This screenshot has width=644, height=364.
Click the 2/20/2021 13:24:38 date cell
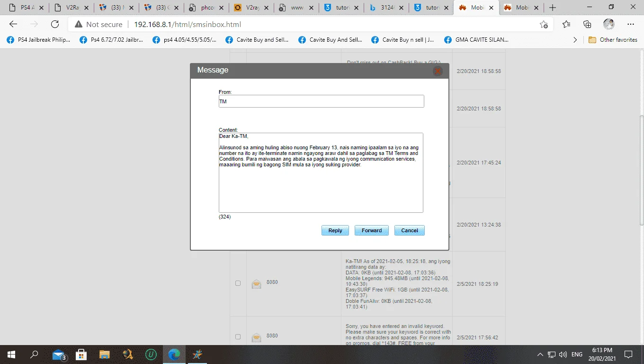tap(479, 225)
